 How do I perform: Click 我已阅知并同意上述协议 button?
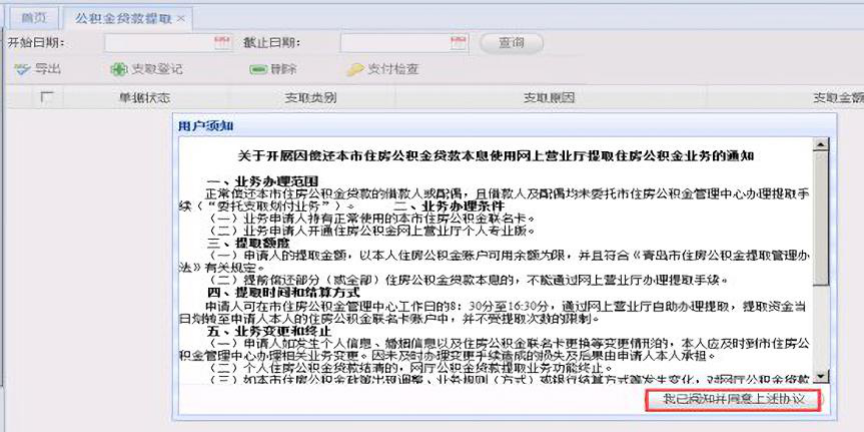point(733,399)
